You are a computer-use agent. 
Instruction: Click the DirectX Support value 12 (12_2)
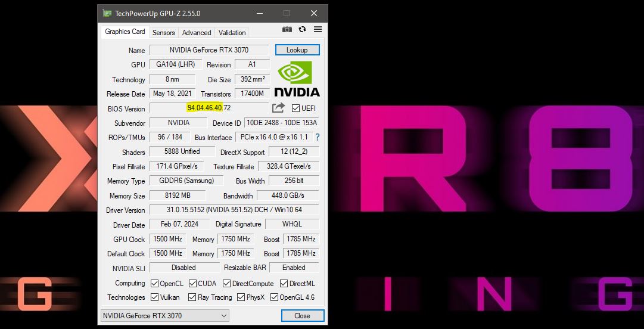click(x=294, y=151)
